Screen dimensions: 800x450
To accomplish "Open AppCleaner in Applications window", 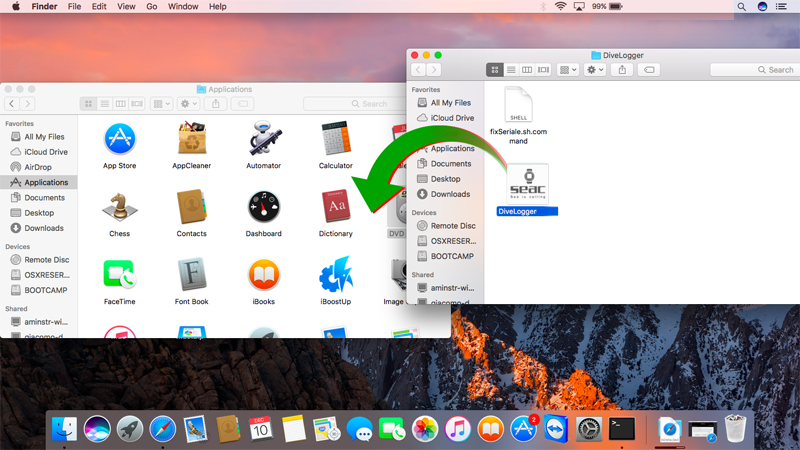I will click(192, 139).
